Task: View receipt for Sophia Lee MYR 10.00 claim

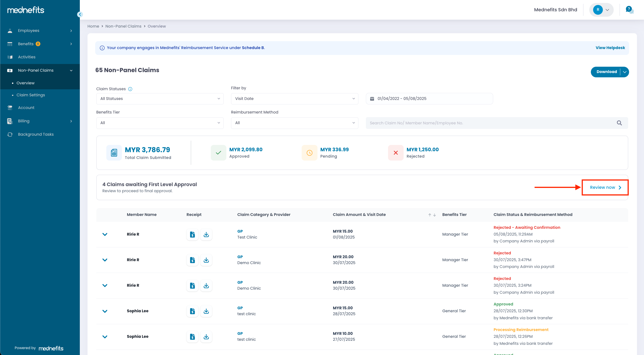Action: (192, 336)
